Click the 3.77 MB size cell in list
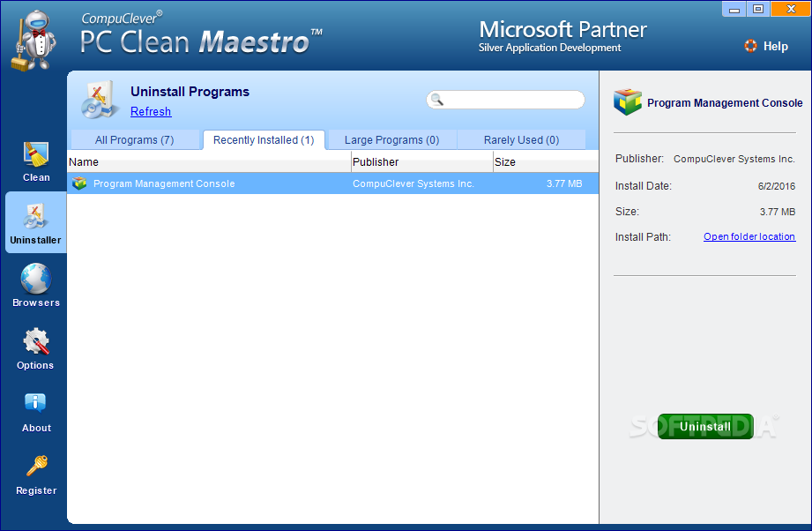This screenshot has width=812, height=531. (564, 183)
